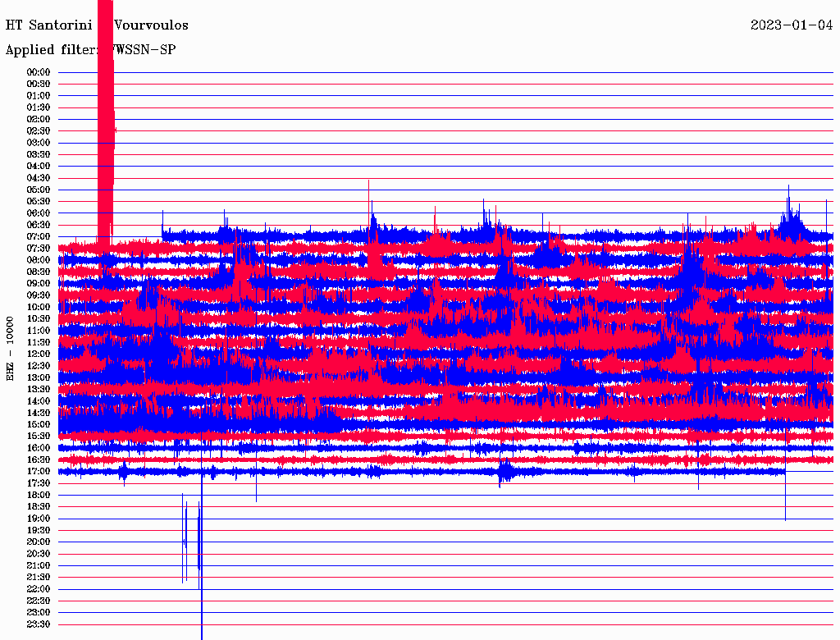Click the 05:00 time label
The width and height of the screenshot is (840, 640).
(39, 190)
